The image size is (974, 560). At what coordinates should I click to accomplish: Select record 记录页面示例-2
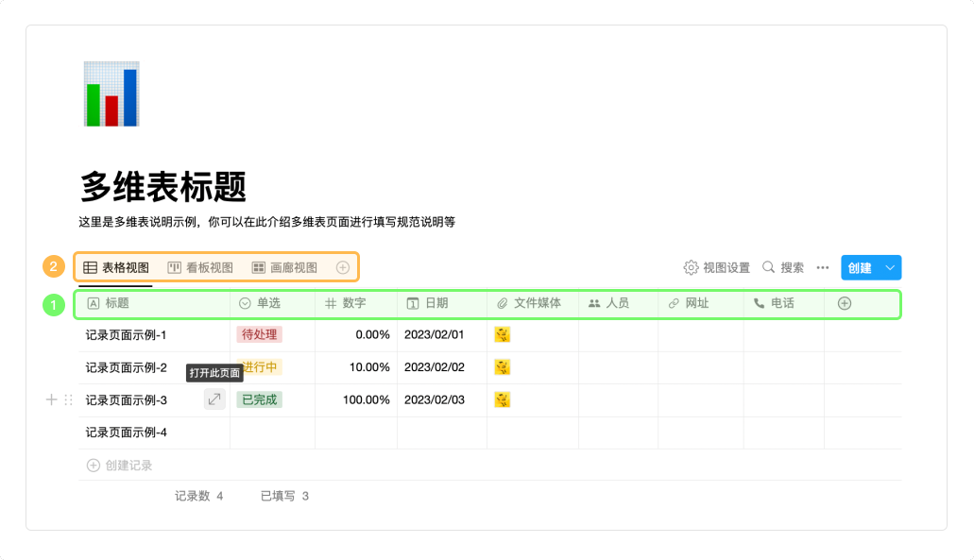click(126, 367)
